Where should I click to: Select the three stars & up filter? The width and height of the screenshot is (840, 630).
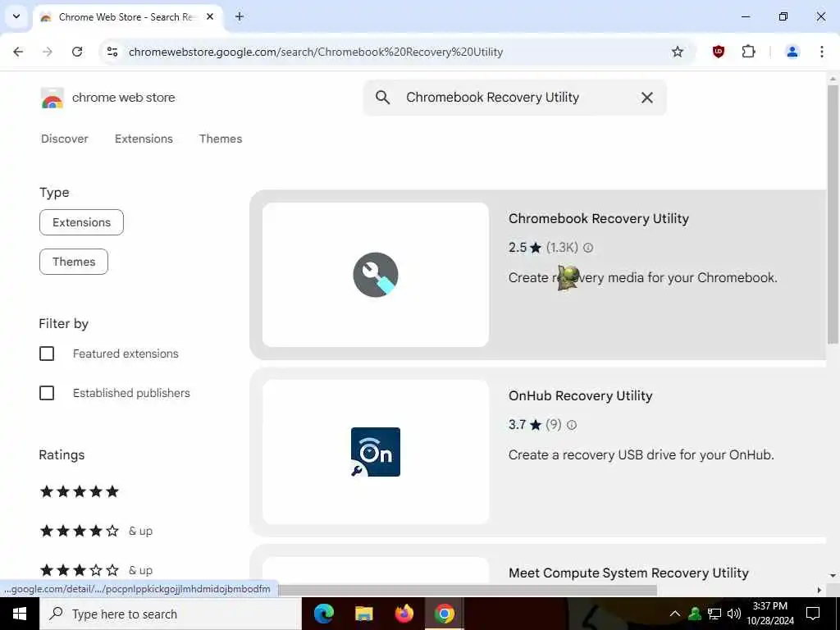[x=97, y=570]
